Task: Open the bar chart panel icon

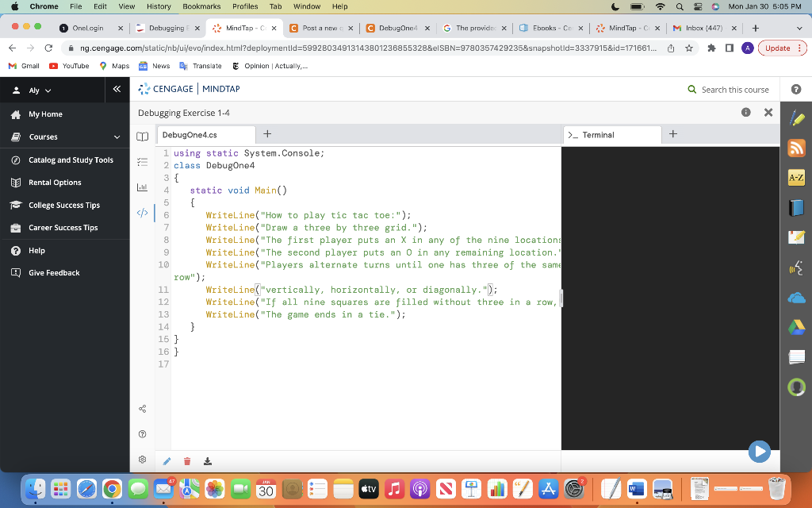Action: point(143,186)
